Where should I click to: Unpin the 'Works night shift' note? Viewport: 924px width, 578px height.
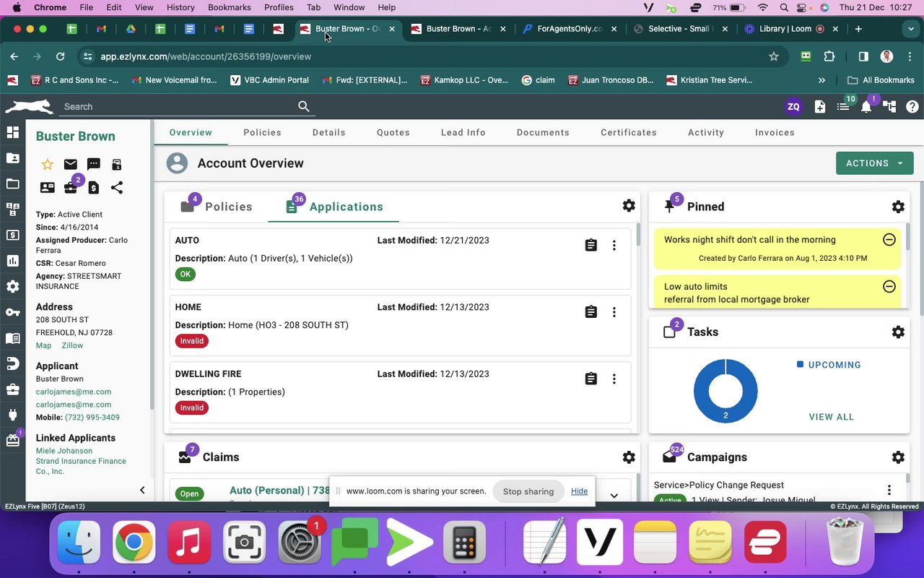[889, 240]
